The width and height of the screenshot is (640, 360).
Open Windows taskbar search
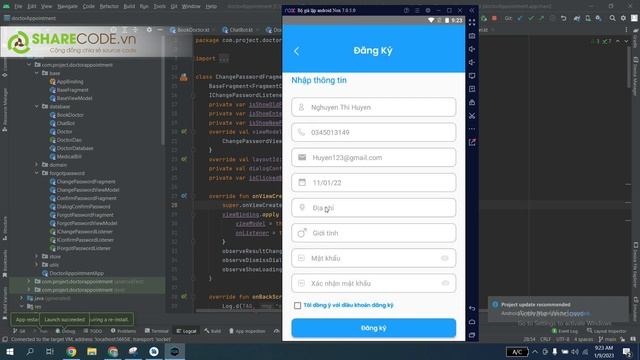click(x=30, y=351)
